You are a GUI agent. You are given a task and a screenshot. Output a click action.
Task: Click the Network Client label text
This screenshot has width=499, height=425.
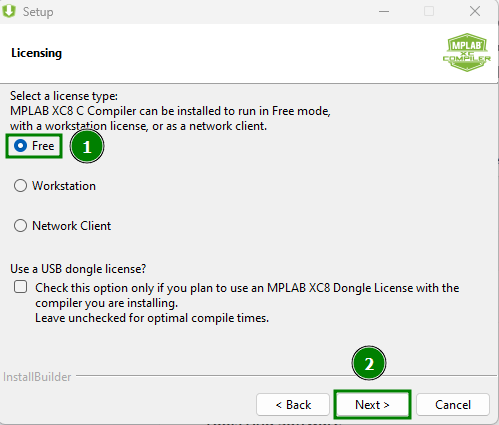[71, 226]
